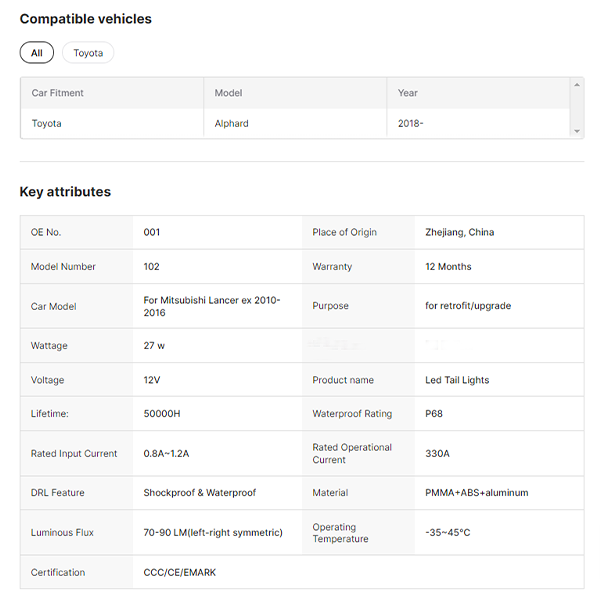
Task: Click the Warranty label
Action: [x=332, y=267]
